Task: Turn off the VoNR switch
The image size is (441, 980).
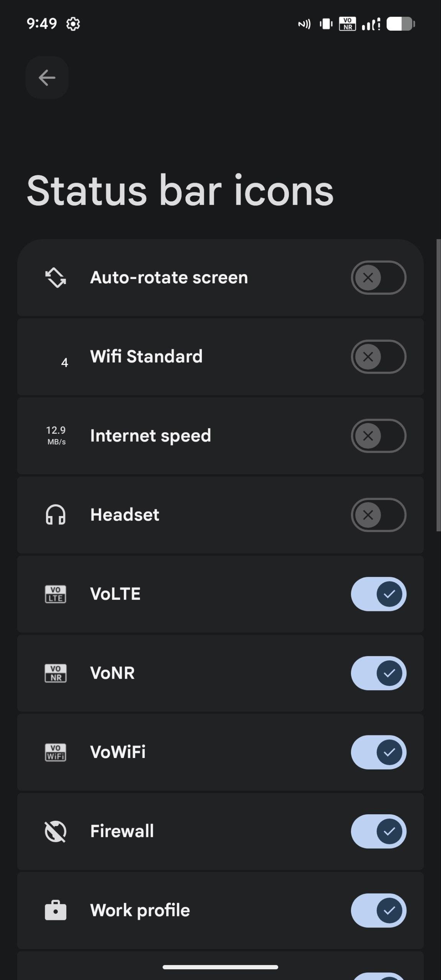Action: tap(378, 673)
